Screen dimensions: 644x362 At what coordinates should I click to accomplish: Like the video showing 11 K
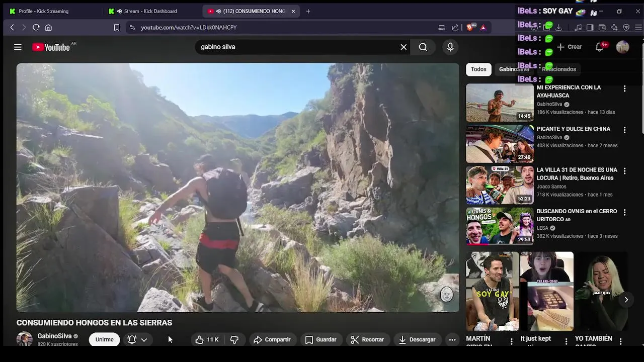[x=207, y=340]
